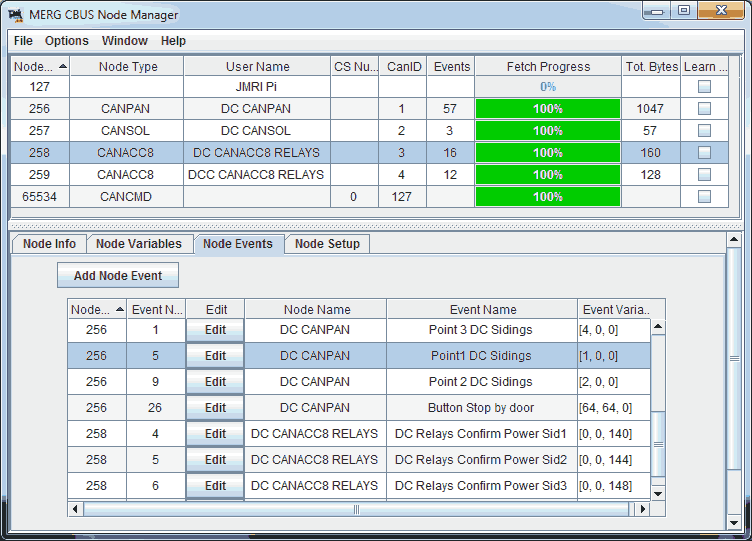Sort node table by Node number header
Viewport: 752px width, 541px height.
point(40,67)
